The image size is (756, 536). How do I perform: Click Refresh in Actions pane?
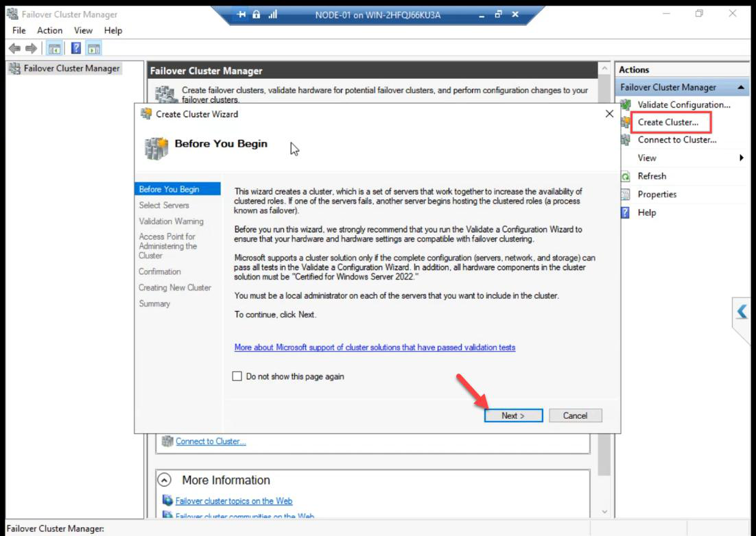tap(652, 176)
